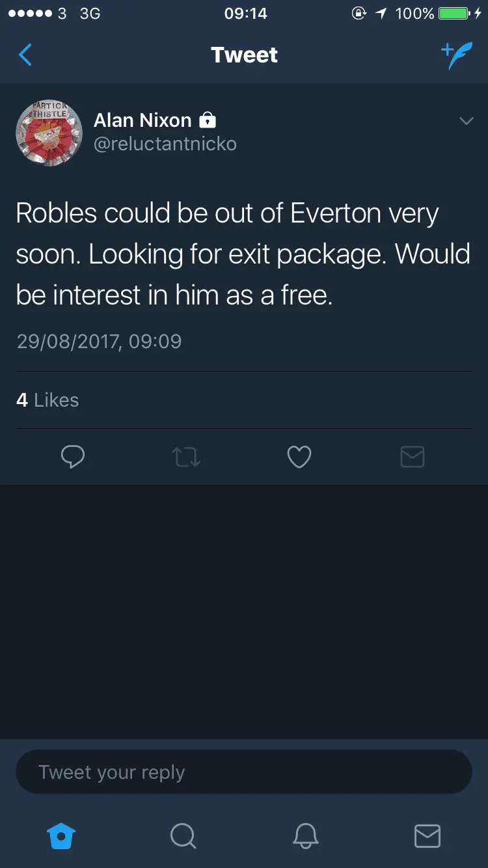Tap the 'Tweet your reply' field
Screen dimensions: 488x868
pos(243,772)
